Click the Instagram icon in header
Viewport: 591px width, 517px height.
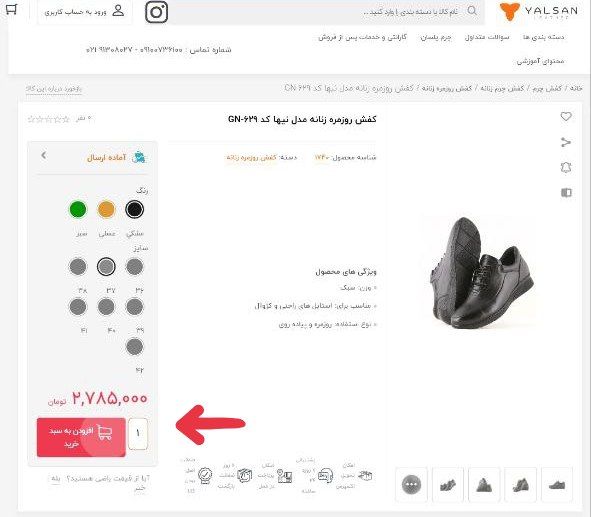coord(156,12)
